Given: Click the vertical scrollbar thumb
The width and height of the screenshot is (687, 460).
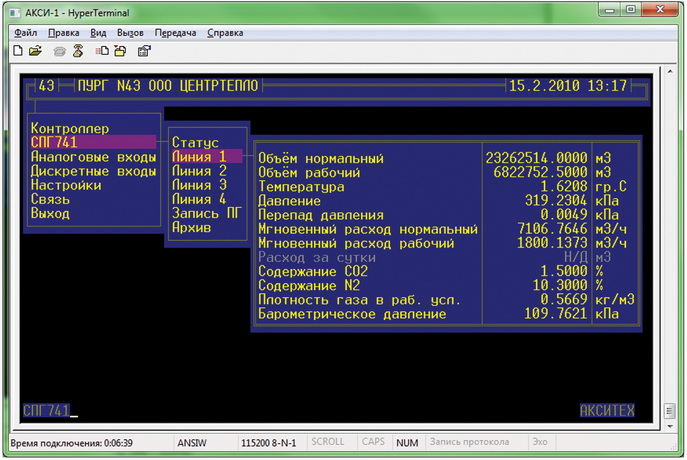Looking at the screenshot, I should pyautogui.click(x=669, y=411).
